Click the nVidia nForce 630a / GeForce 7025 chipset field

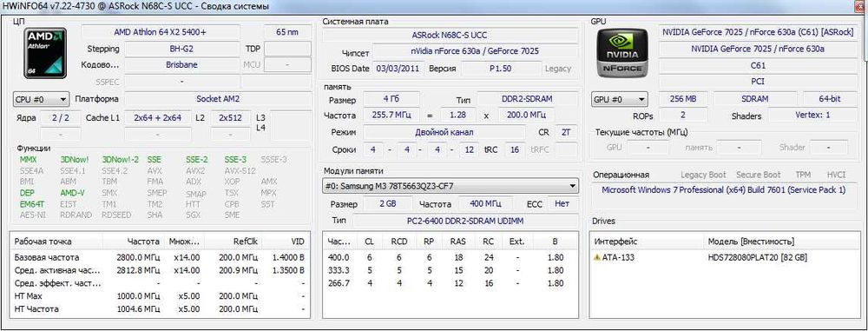[475, 51]
